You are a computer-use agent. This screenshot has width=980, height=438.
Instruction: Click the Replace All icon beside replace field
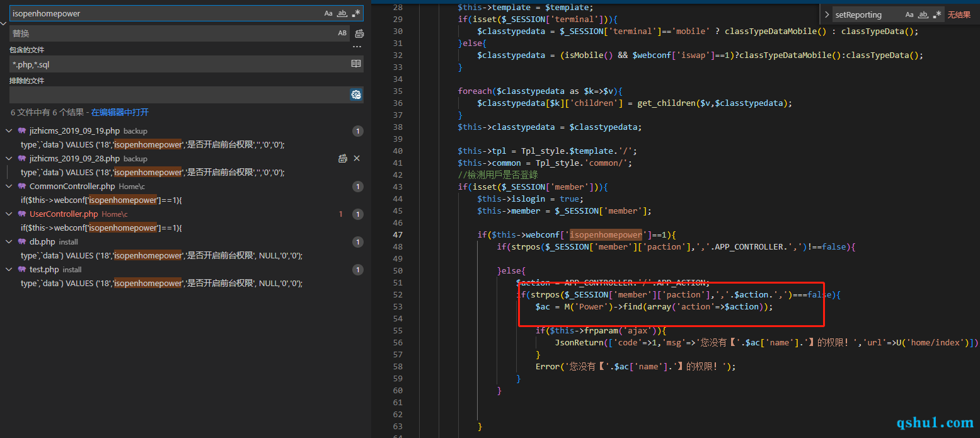[x=359, y=33]
